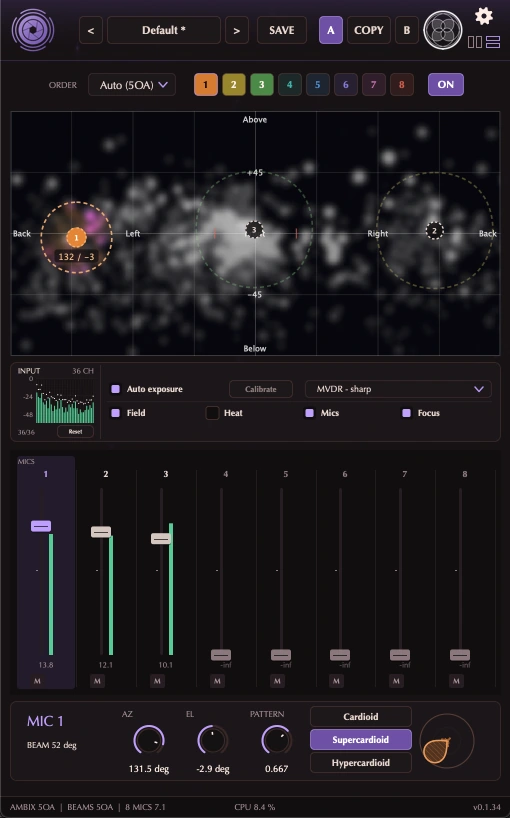Click the four-petal flower circle icon

(443, 30)
